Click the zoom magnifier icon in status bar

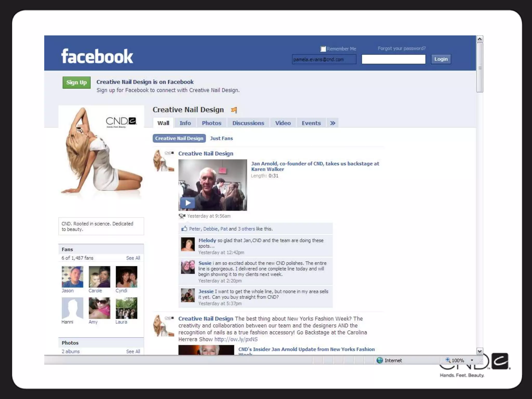[x=448, y=360]
